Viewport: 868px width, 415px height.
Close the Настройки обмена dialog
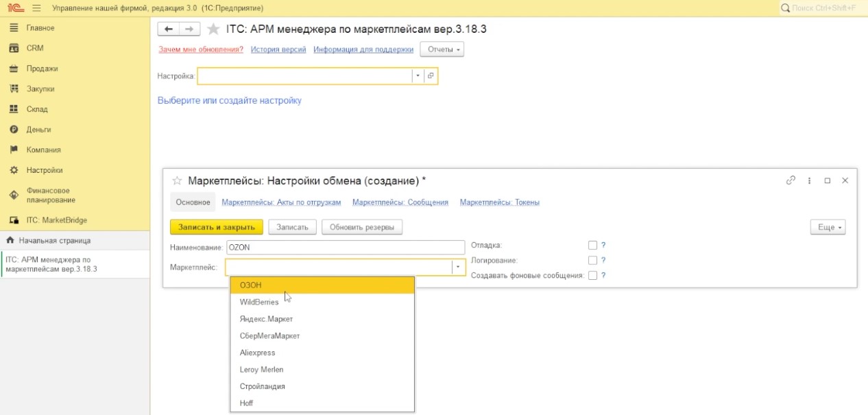coord(845,180)
